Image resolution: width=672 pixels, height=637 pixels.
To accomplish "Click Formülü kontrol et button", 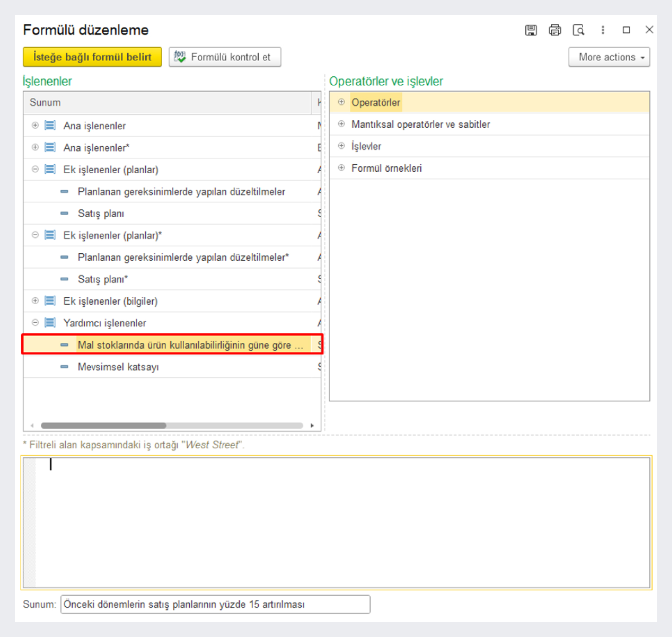I will coord(225,57).
